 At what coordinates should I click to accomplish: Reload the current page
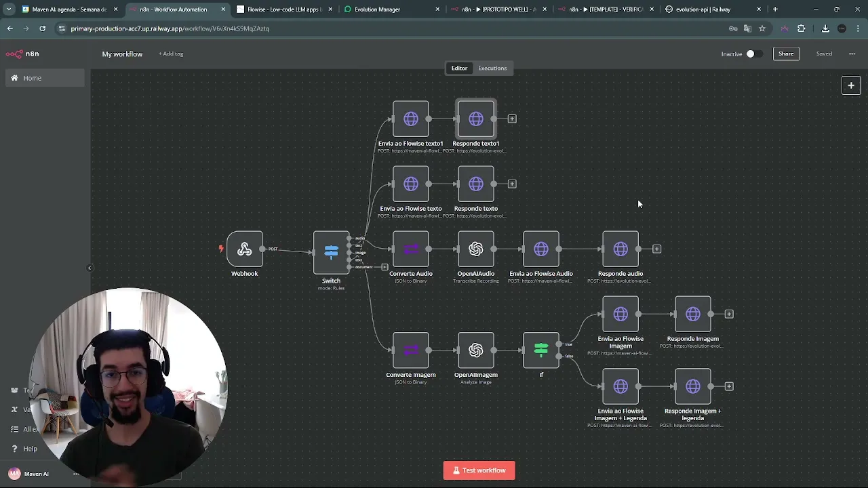pyautogui.click(x=42, y=28)
